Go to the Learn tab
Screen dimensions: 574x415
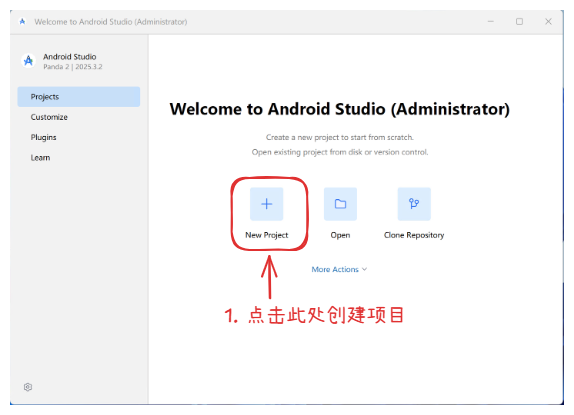click(x=79, y=158)
